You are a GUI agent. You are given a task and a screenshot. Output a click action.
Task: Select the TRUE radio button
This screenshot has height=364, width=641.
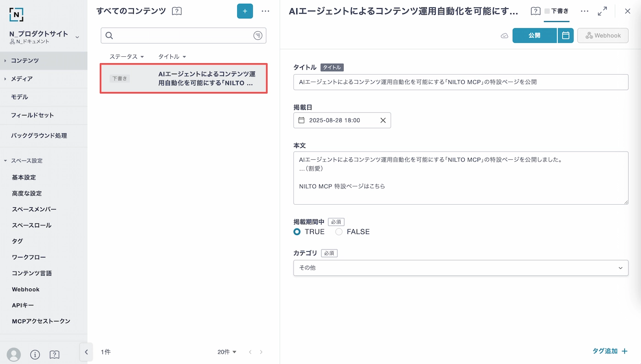[297, 232]
